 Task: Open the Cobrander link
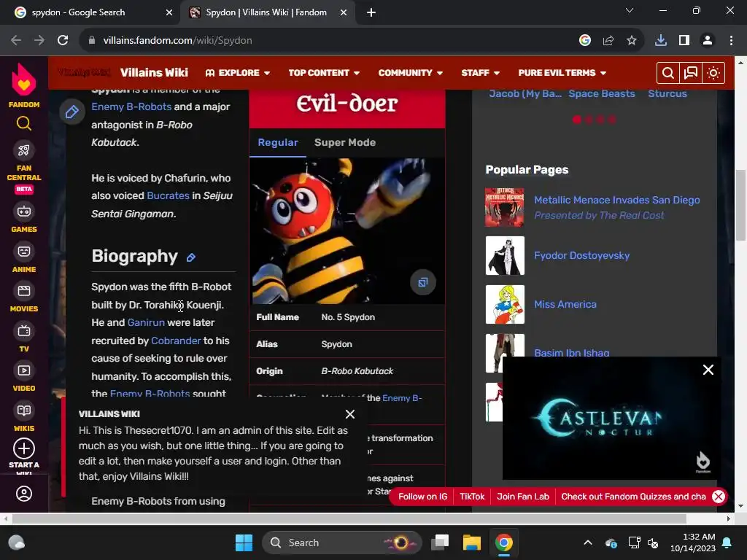pos(176,341)
